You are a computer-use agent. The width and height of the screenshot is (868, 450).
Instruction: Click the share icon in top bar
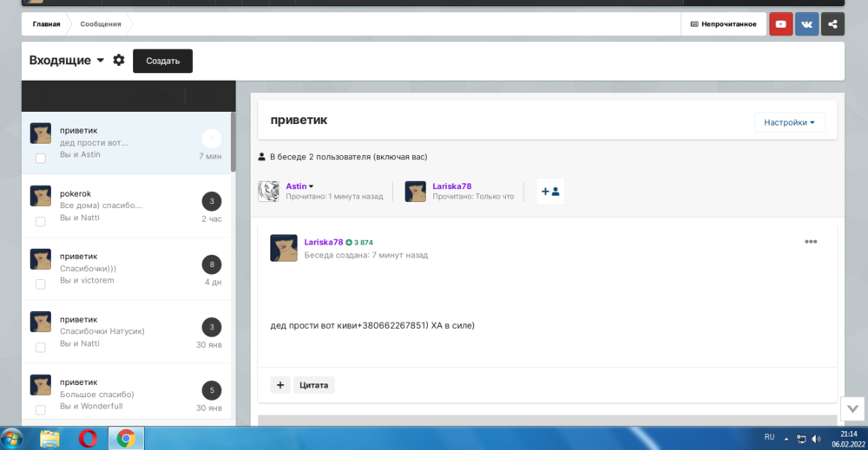[x=832, y=24]
